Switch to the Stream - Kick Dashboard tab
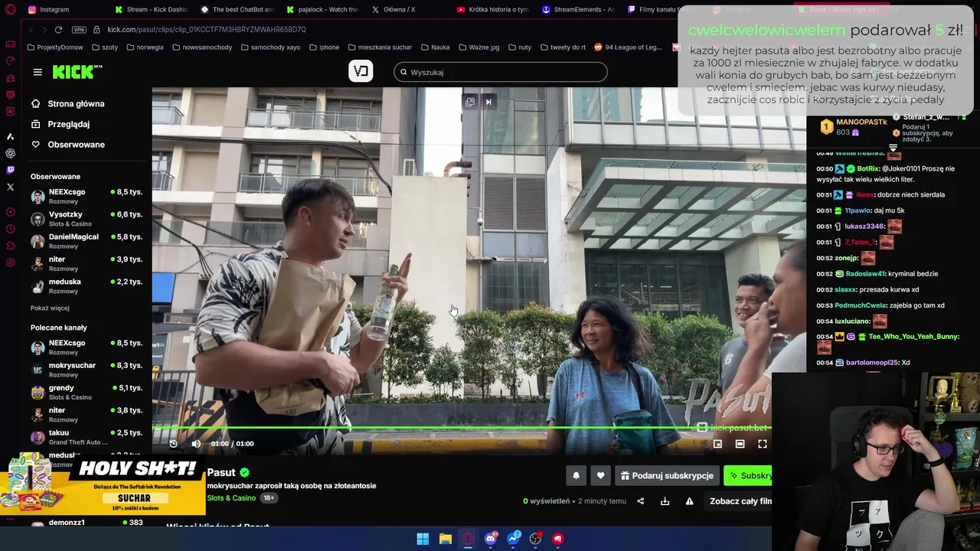The image size is (980, 551). click(x=150, y=9)
